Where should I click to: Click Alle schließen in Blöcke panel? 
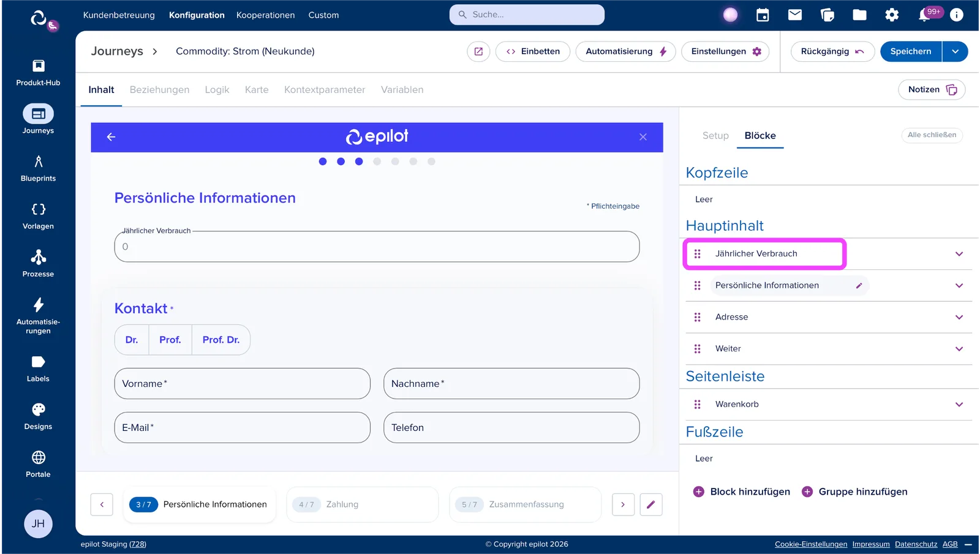(932, 135)
